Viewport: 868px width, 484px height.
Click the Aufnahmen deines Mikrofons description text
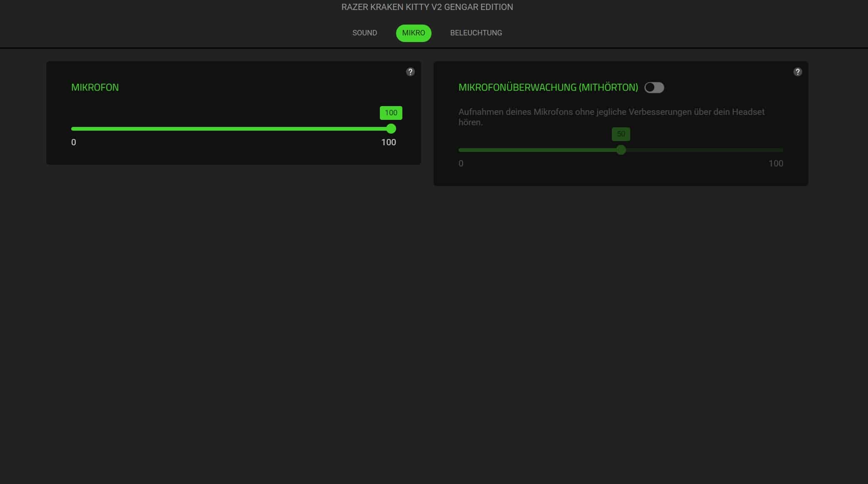tap(611, 112)
